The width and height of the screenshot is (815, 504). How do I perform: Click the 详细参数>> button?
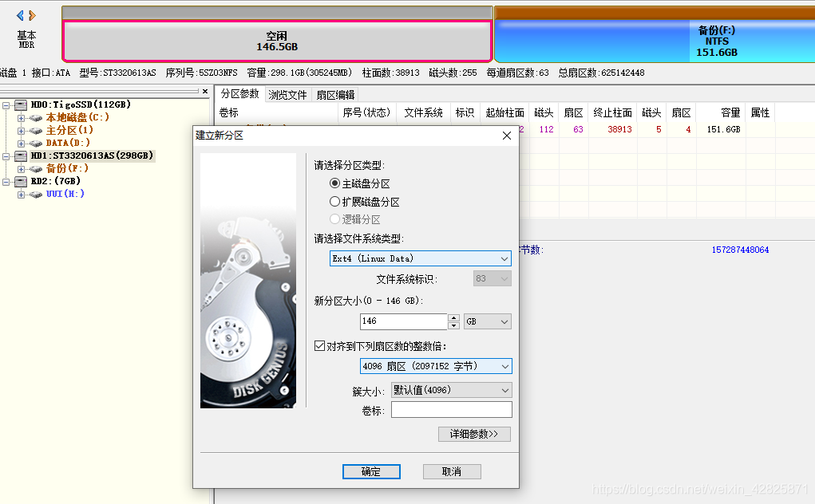474,434
